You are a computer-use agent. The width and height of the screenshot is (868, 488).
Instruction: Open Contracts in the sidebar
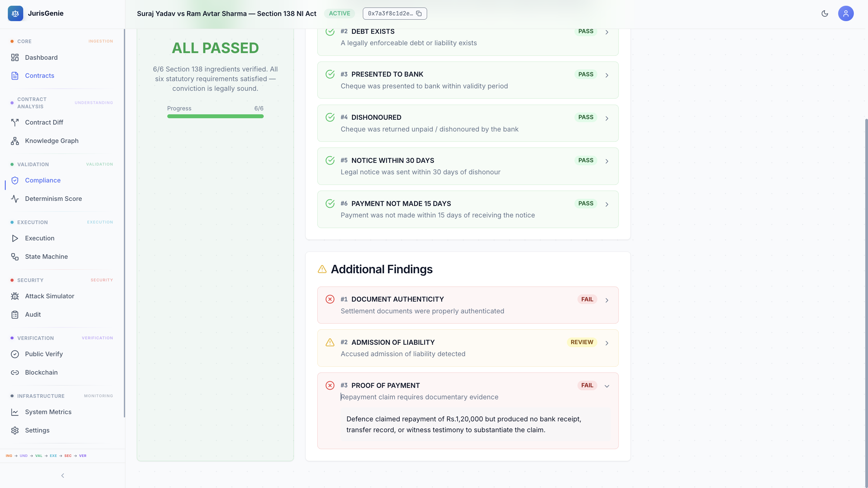click(39, 75)
